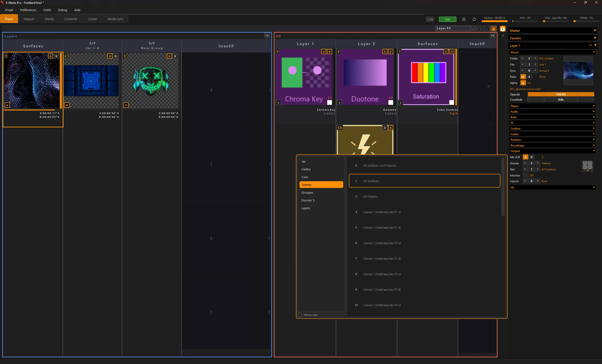Click the plus button next to Layer FX
The image size is (602, 364).
click(x=481, y=29)
